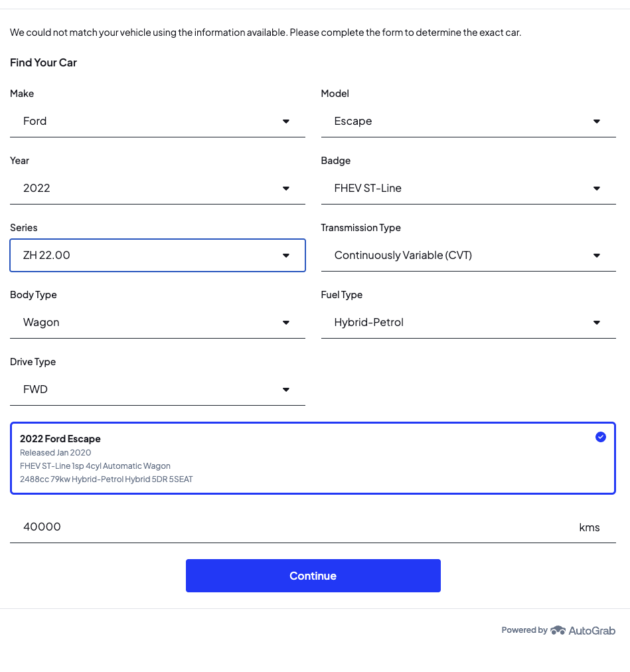Click the AutoGrab logo icon
This screenshot has width=630, height=672.
tap(558, 630)
